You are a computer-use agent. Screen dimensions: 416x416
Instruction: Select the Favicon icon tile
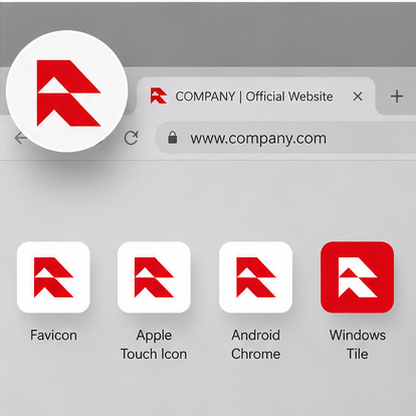pos(53,277)
